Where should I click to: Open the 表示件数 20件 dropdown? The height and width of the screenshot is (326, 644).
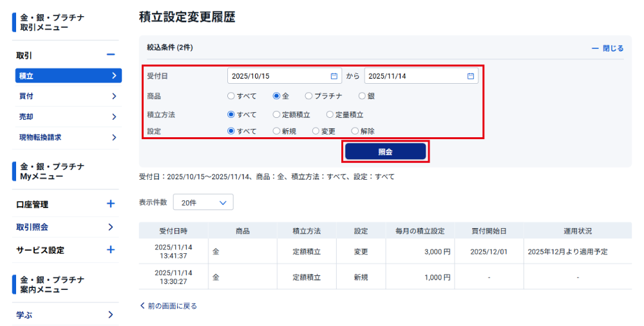203,202
